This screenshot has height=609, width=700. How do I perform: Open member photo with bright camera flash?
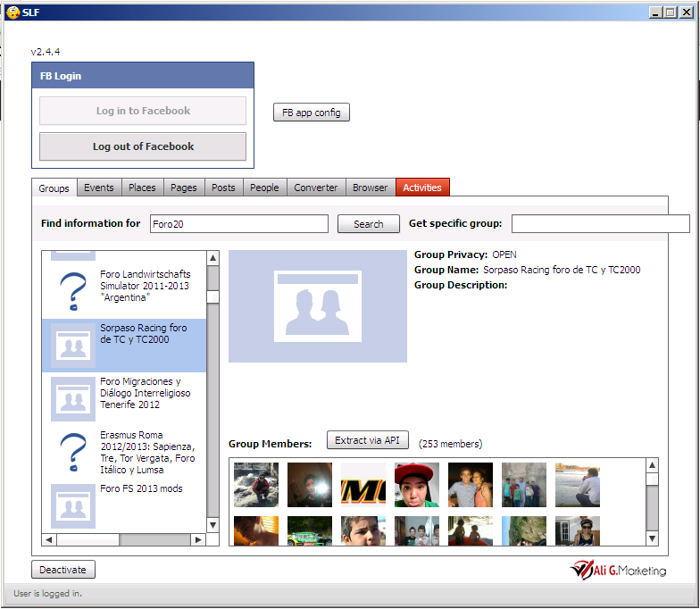[310, 485]
